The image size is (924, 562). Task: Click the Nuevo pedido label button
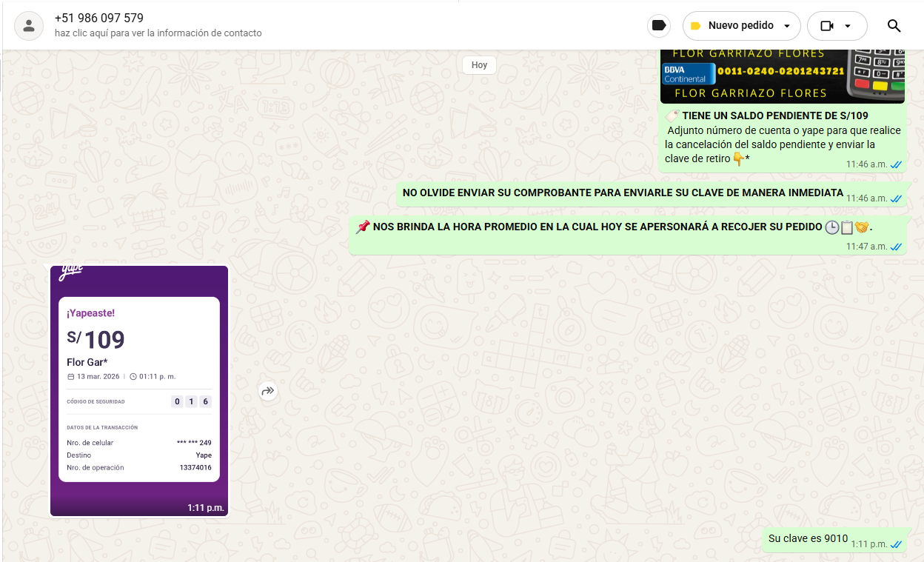pos(740,26)
